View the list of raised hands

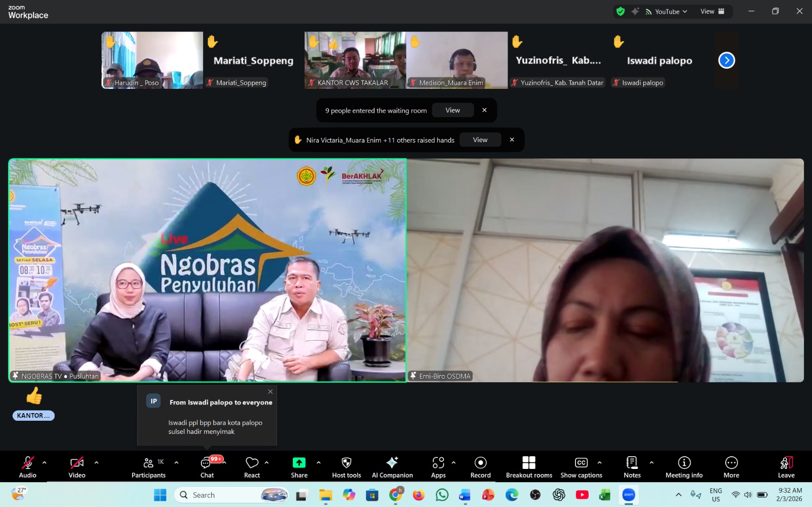(480, 140)
